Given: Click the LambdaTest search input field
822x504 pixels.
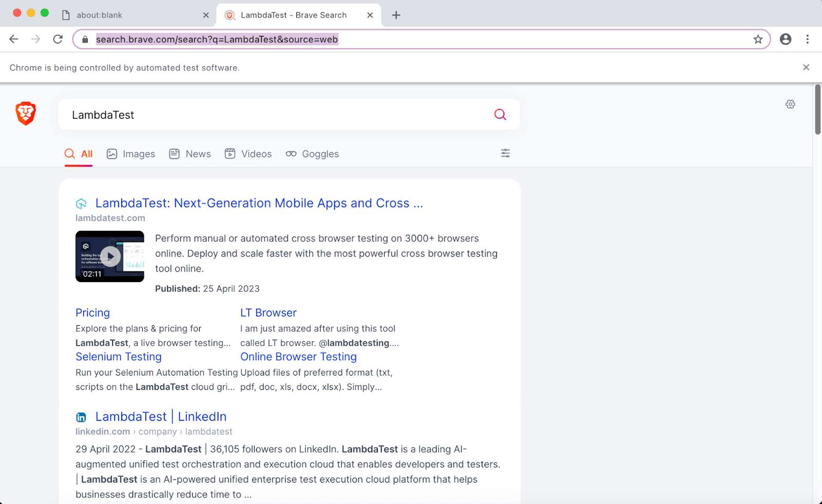Looking at the screenshot, I should pos(277,115).
